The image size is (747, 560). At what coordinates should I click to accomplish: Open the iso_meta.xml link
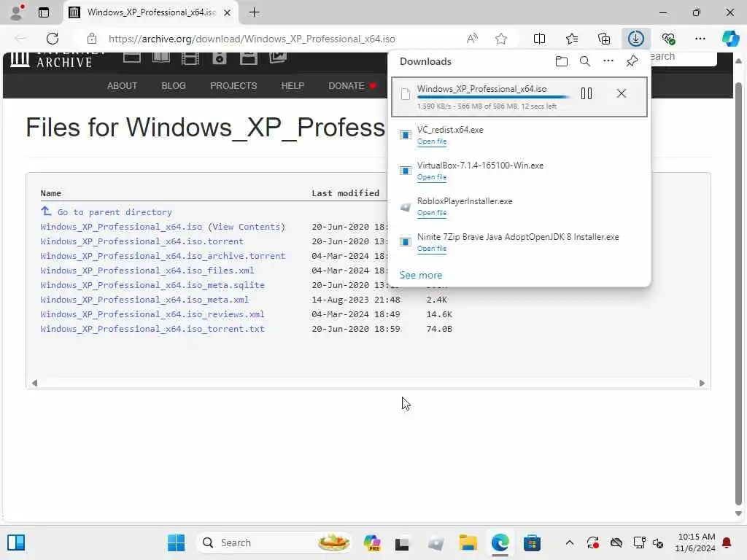tap(144, 300)
